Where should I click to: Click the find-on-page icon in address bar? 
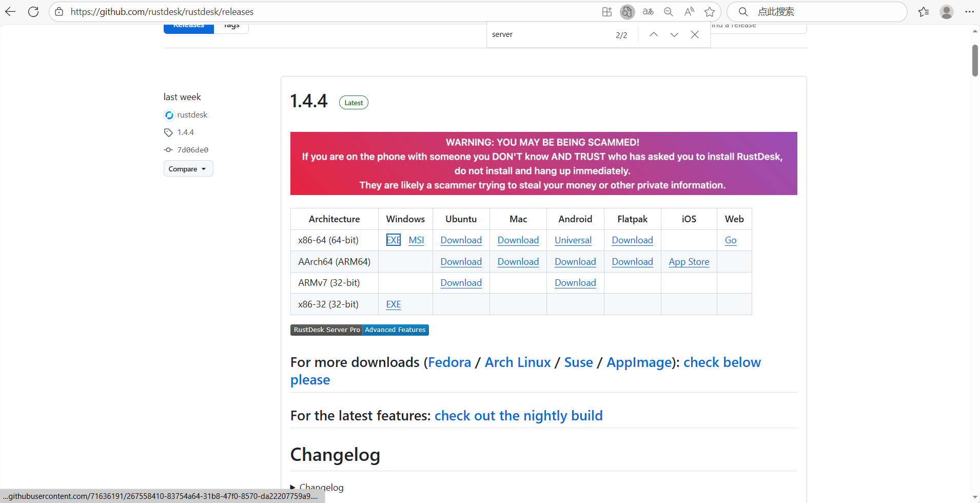pyautogui.click(x=627, y=12)
